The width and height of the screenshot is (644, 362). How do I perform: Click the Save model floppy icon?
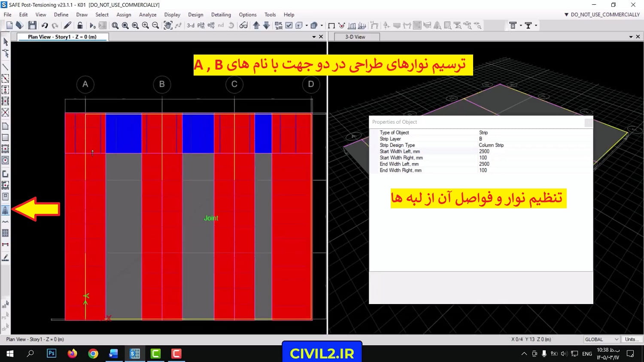(32, 25)
